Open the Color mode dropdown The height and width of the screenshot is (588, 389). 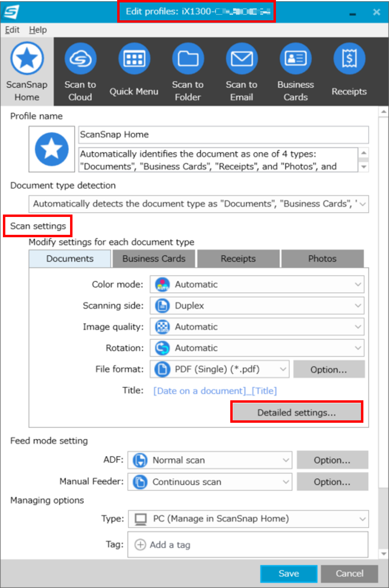pyautogui.click(x=257, y=284)
